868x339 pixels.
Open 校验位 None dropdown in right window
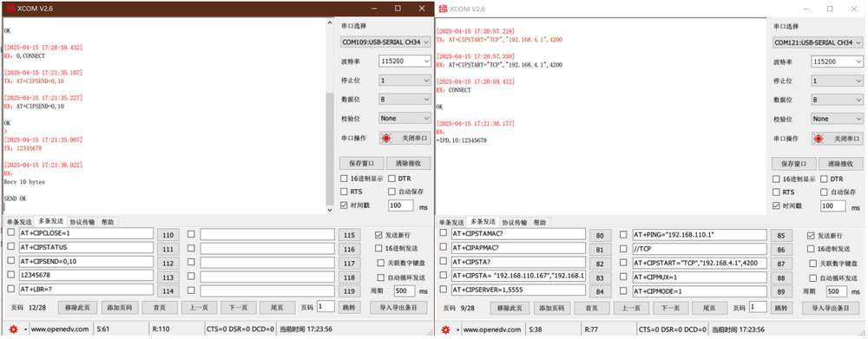pyautogui.click(x=838, y=118)
